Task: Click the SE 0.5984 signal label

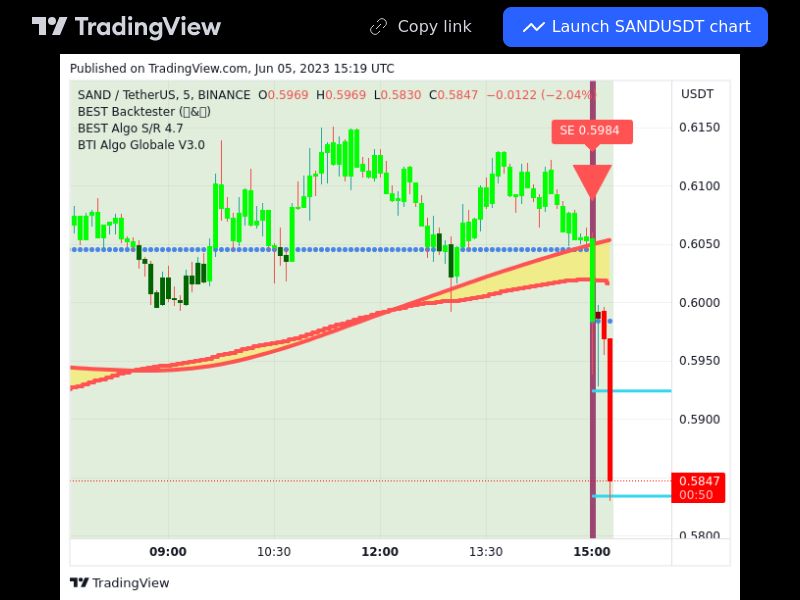Action: pyautogui.click(x=592, y=132)
